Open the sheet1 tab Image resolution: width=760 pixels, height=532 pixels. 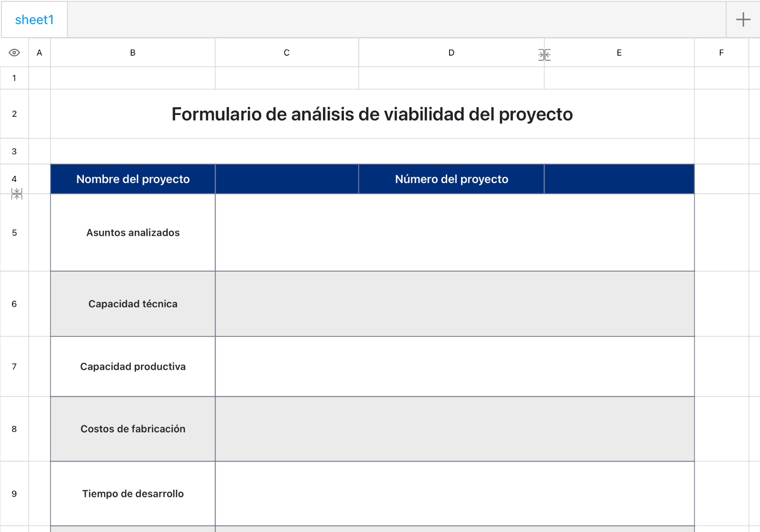[x=34, y=19]
